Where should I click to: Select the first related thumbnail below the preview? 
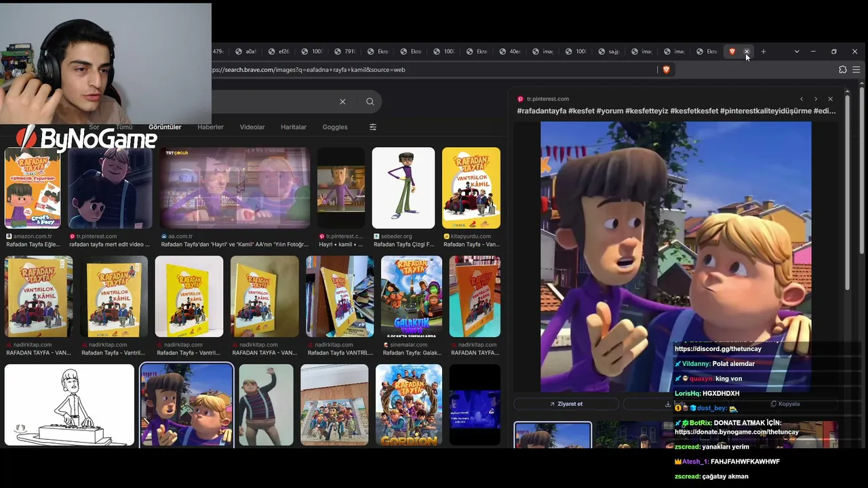click(x=553, y=435)
